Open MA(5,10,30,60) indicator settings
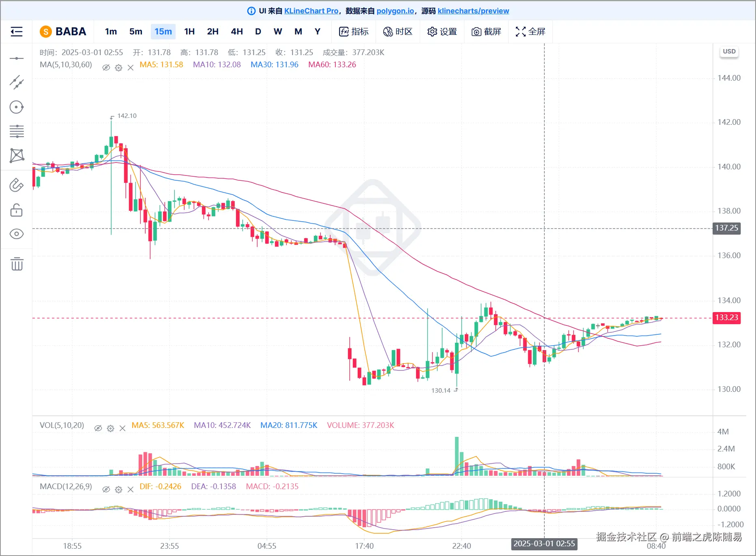The image size is (756, 556). (x=118, y=68)
